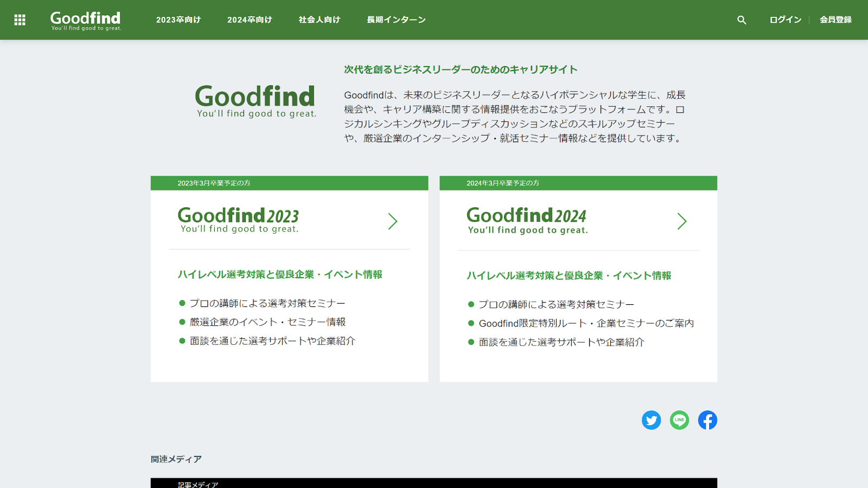Share via LINE icon
Image resolution: width=868 pixels, height=488 pixels.
pyautogui.click(x=679, y=420)
